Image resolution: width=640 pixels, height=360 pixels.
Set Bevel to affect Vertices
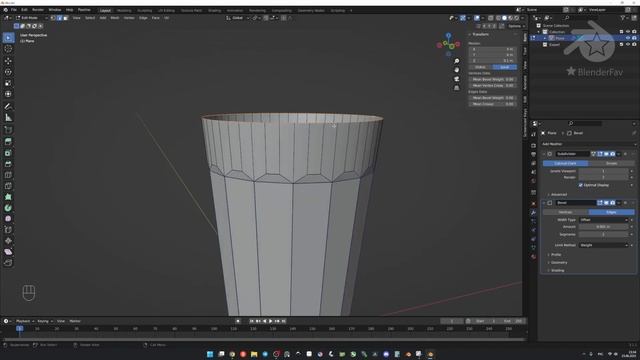coord(565,212)
